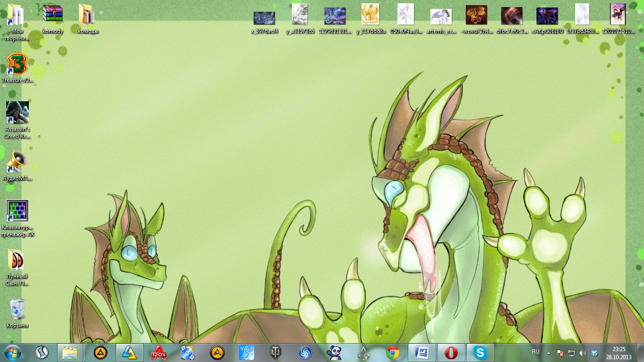Launch Opera browser from the taskbar

(x=451, y=353)
